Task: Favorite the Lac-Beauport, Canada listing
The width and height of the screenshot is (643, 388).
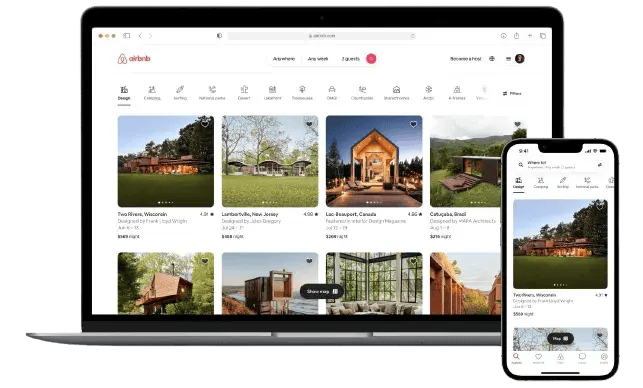Action: [413, 124]
